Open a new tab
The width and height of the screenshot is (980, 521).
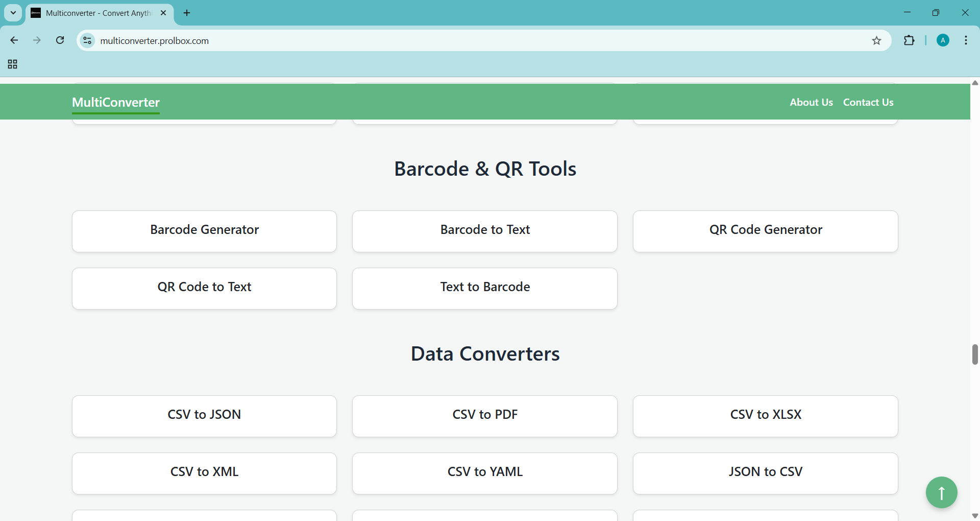pyautogui.click(x=187, y=13)
